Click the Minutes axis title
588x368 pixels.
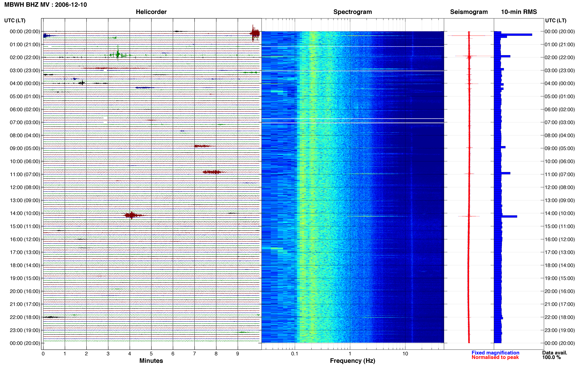(x=151, y=361)
